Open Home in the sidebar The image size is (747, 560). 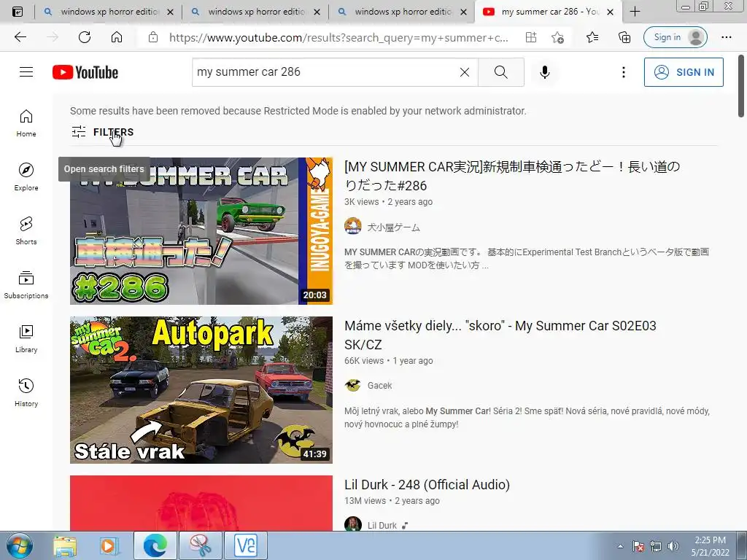pos(26,123)
